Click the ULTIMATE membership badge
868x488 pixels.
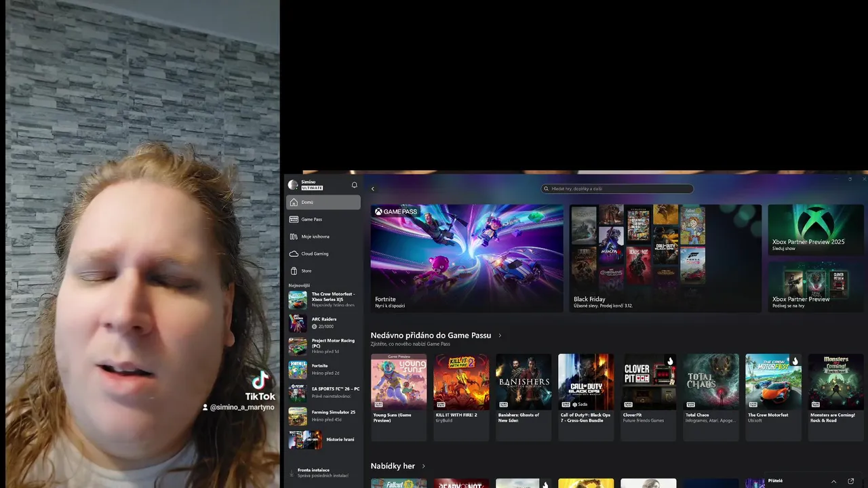click(312, 188)
